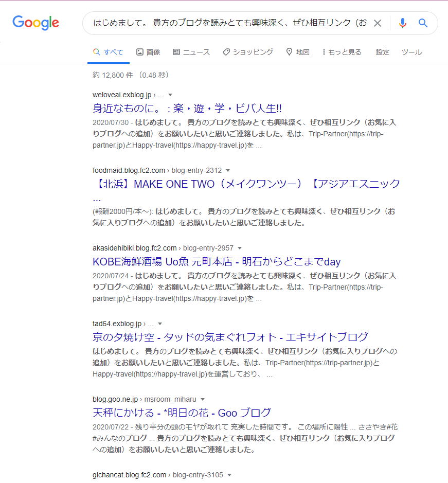Click the tad64.exblog.jp URL text
This screenshot has width=448, height=483.
pos(117,324)
